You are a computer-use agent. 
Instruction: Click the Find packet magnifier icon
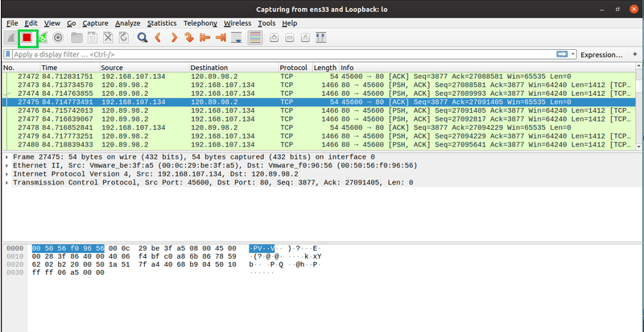click(x=142, y=37)
